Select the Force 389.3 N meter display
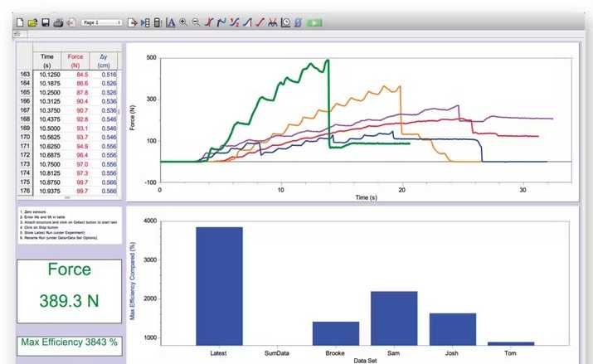Screen dimensions: 593x364 (69, 291)
